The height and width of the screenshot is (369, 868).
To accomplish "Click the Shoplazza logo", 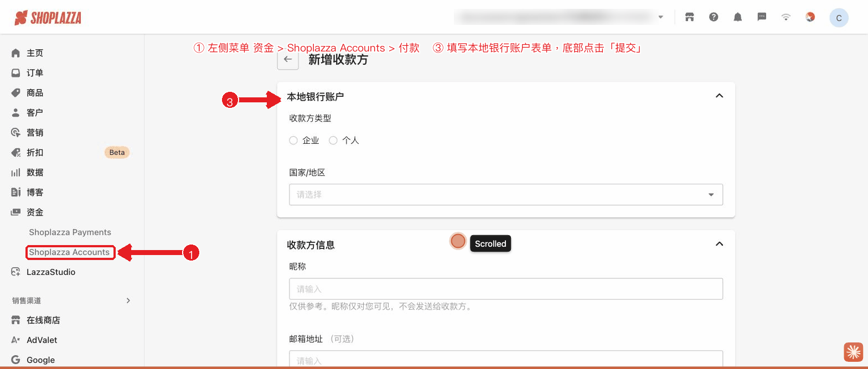I will pyautogui.click(x=48, y=18).
